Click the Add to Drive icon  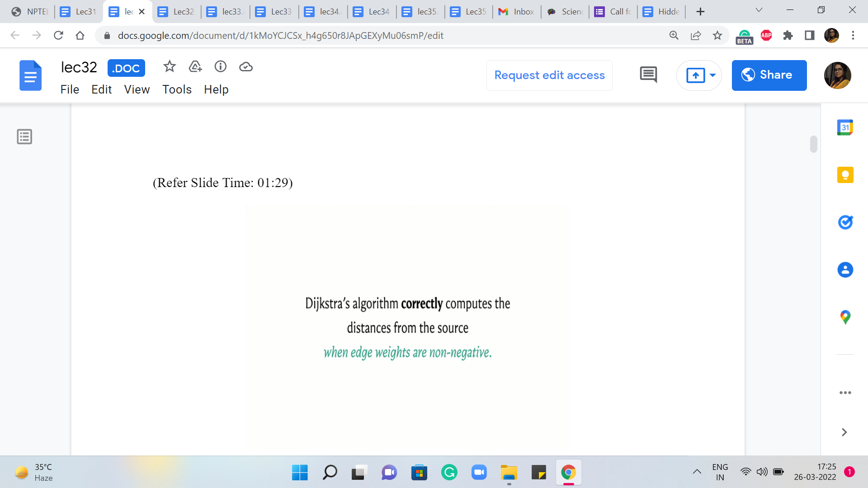[195, 67]
